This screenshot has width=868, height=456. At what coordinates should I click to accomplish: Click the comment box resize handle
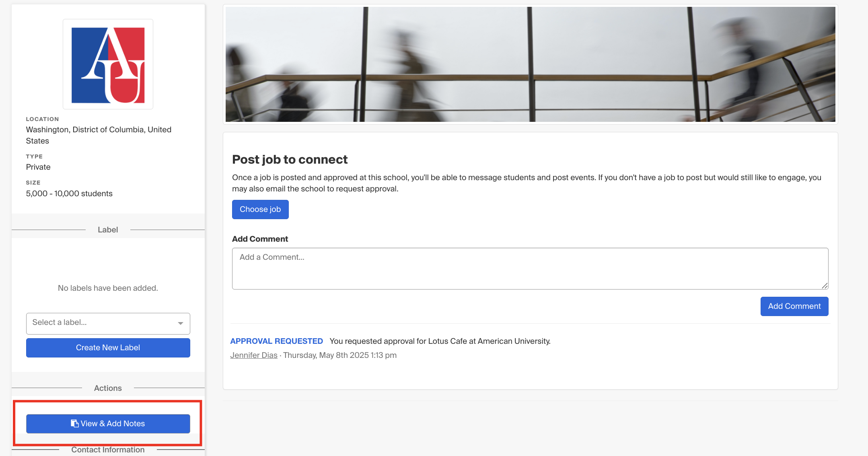[x=825, y=286]
